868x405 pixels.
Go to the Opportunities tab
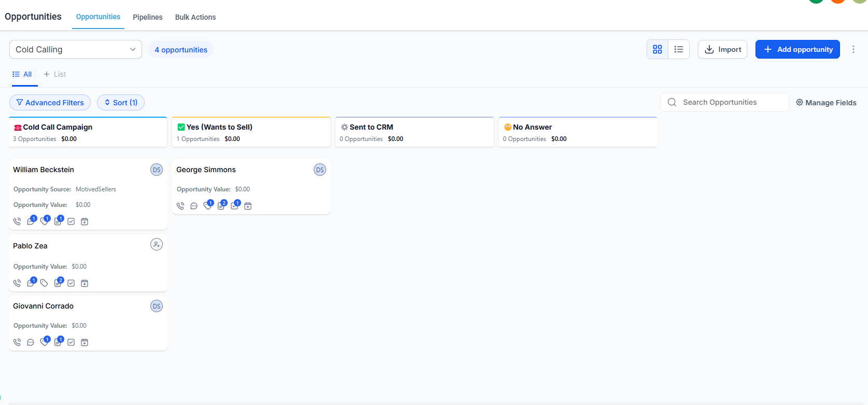[x=98, y=17]
